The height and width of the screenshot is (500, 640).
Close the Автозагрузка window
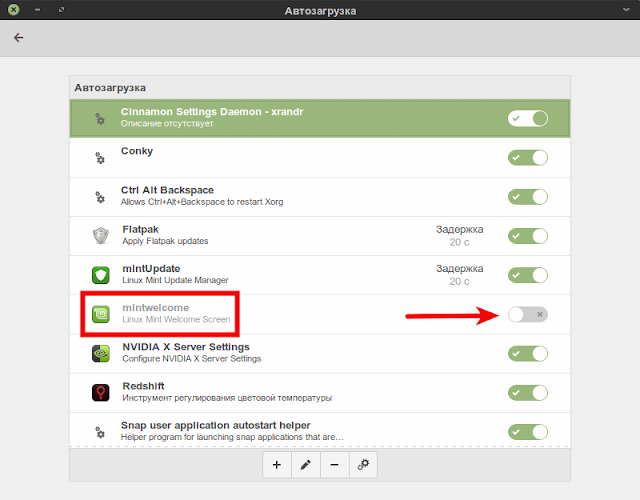pyautogui.click(x=13, y=9)
